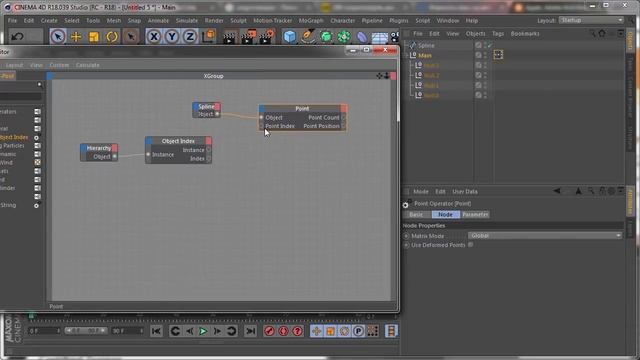Click the purple Deformer icon

tap(362, 37)
